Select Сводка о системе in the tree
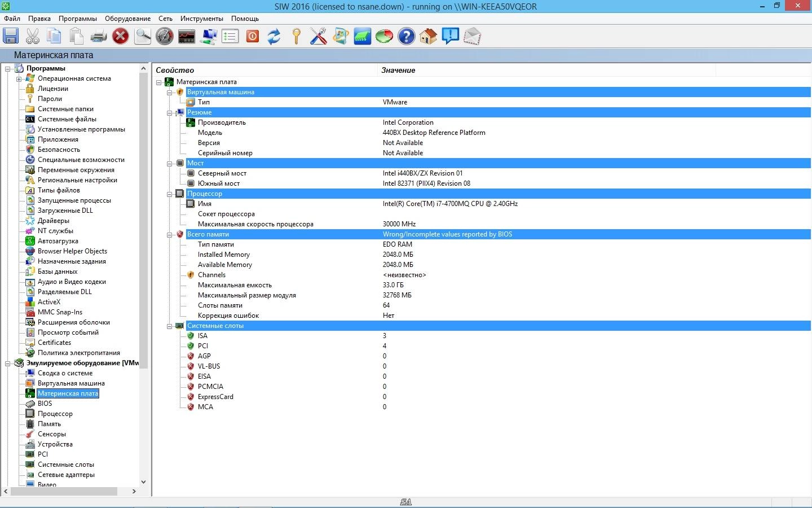The image size is (812, 508). [65, 373]
